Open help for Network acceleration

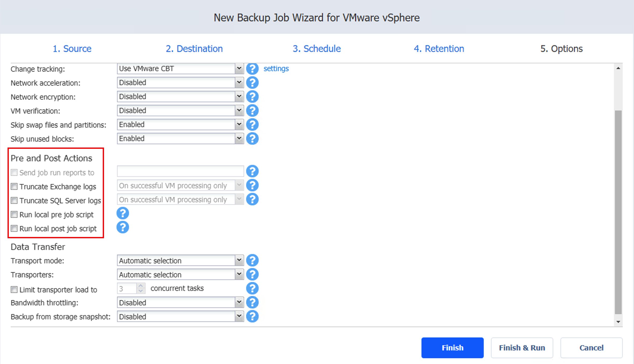tap(252, 83)
